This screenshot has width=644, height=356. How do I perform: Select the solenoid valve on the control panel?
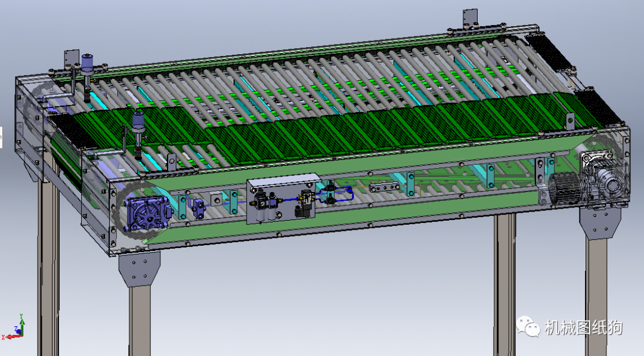(x=305, y=205)
